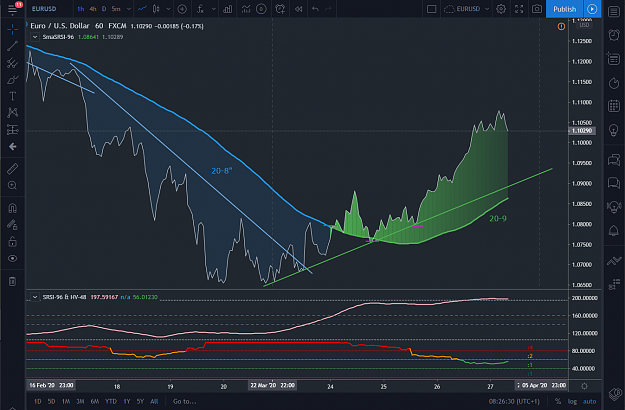Open the alerts clock panel in right sidebar
This screenshot has height=410, width=625.
coord(614,35)
